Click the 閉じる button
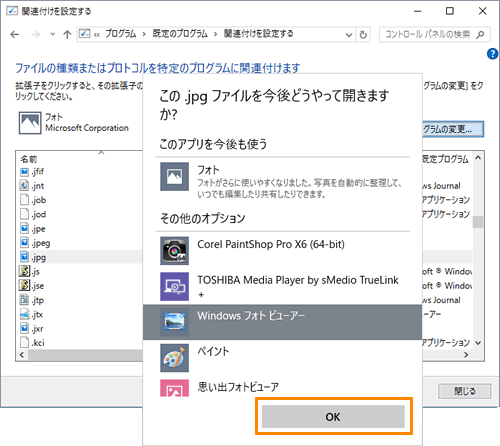The image size is (500, 446). coord(465,391)
